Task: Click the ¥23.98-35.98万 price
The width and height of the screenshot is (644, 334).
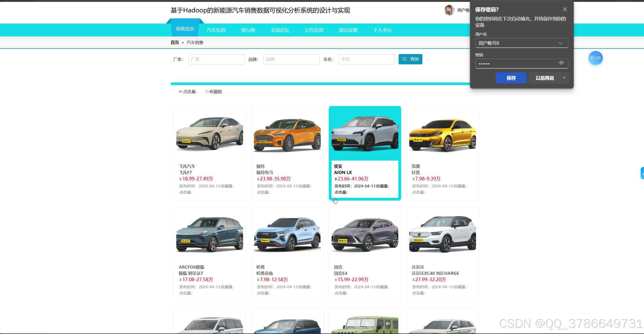Action: [x=274, y=179]
